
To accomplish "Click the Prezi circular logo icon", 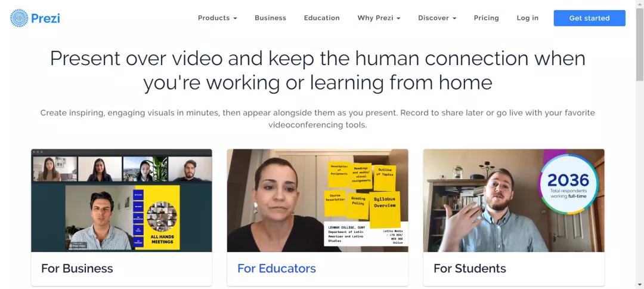I will [x=19, y=18].
